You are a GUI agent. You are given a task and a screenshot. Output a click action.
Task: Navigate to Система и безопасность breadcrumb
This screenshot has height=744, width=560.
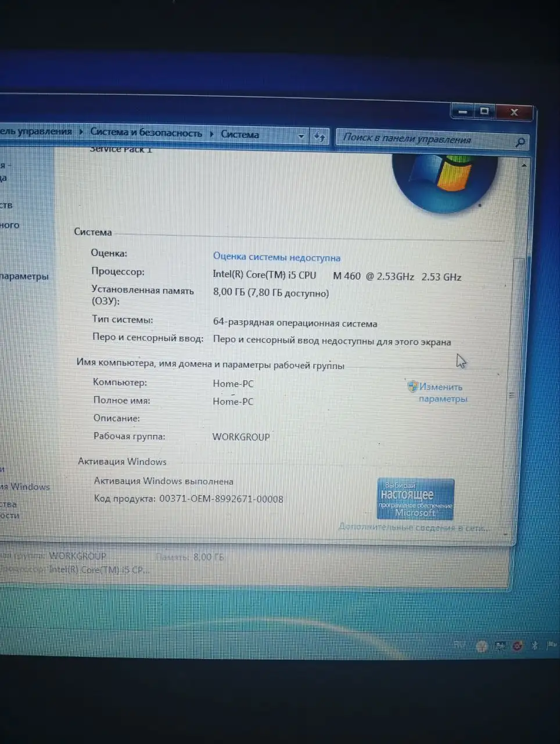point(146,132)
